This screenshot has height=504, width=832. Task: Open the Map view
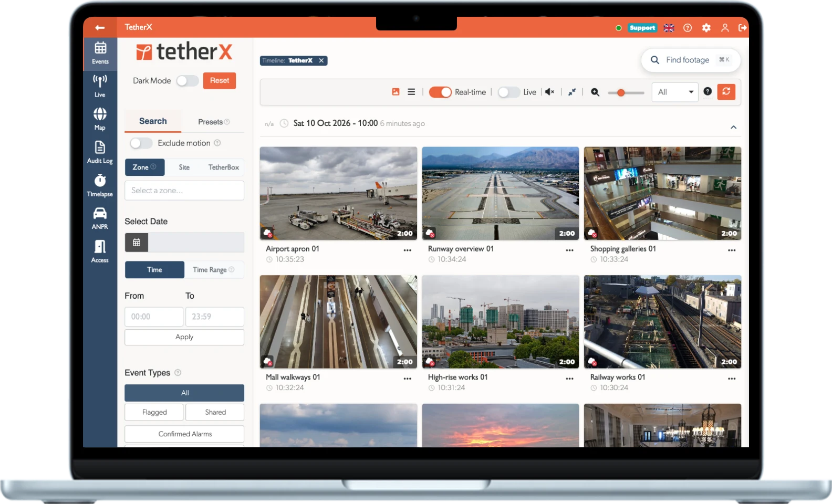coord(100,119)
